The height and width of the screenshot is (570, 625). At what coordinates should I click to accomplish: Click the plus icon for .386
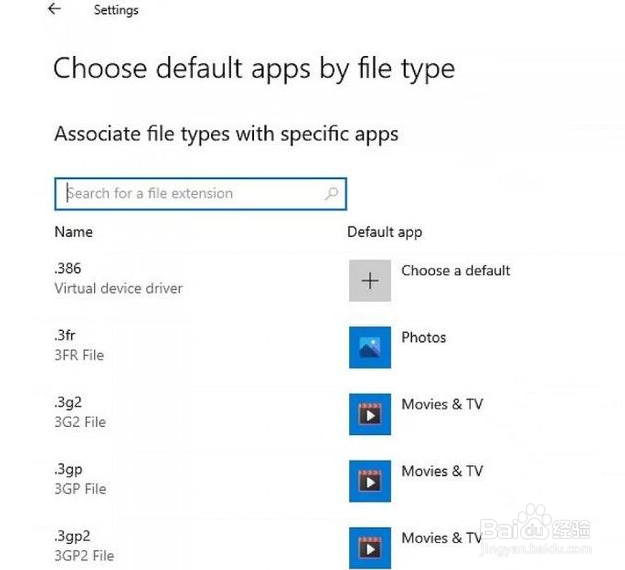[369, 281]
